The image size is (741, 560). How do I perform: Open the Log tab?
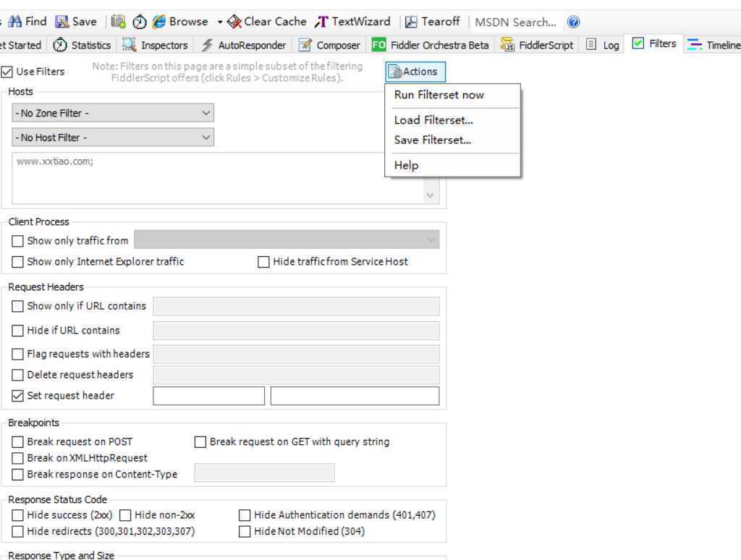(603, 45)
